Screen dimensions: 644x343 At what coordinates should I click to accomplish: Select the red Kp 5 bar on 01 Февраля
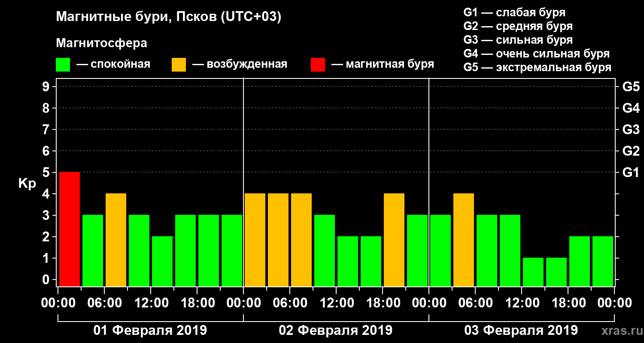tap(70, 229)
